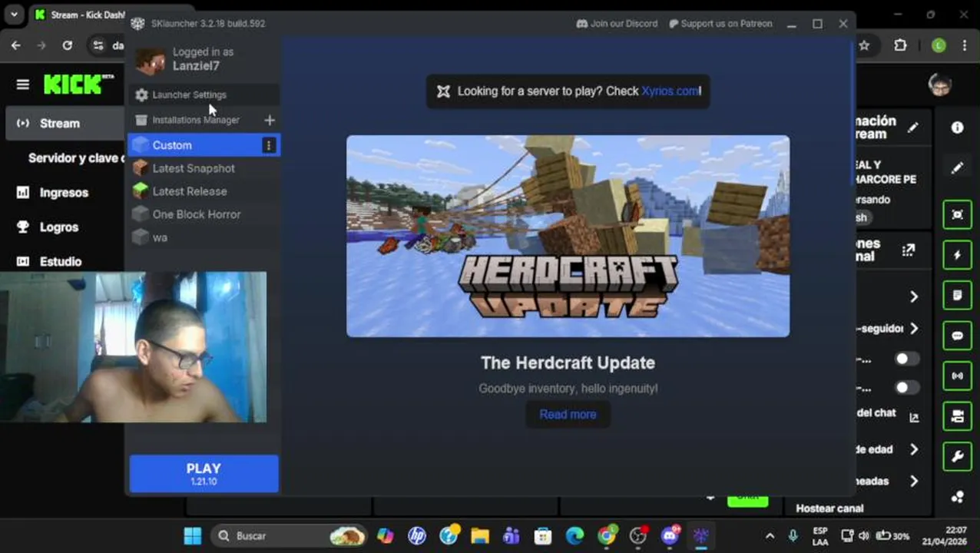980x553 pixels.
Task: Open Kick hamburger menu
Action: point(22,84)
